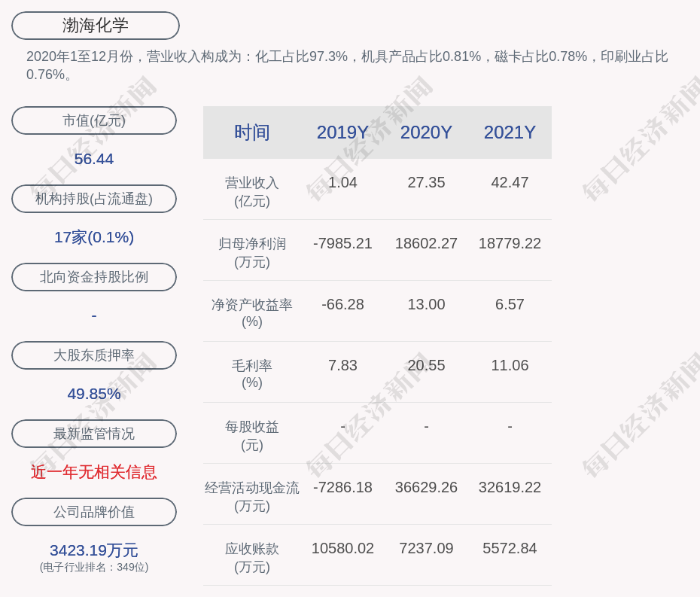Click receivables value 7237.09

click(426, 548)
